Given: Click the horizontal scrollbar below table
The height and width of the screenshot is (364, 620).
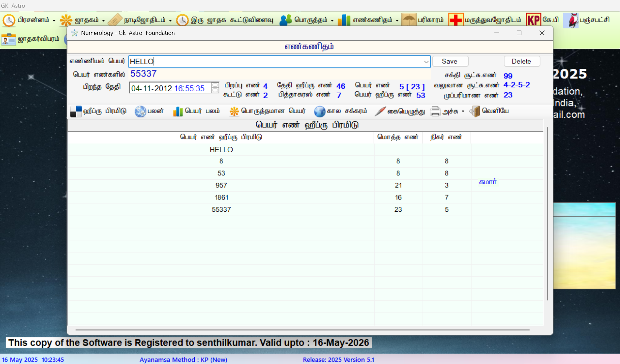Looking at the screenshot, I should (303, 330).
